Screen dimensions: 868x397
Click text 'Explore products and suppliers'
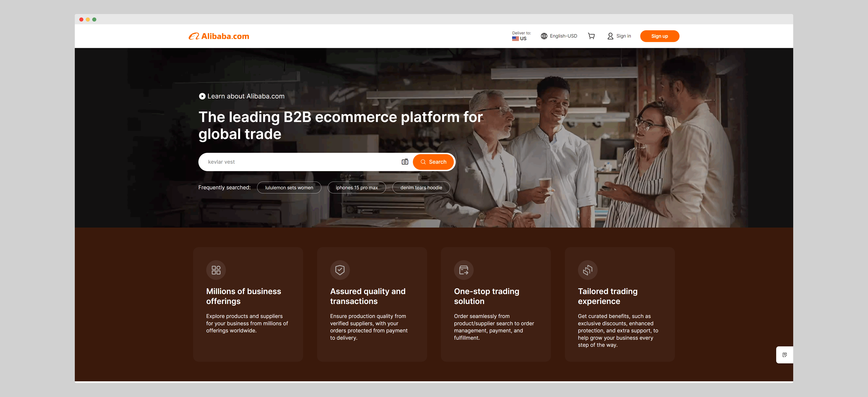[x=244, y=316]
